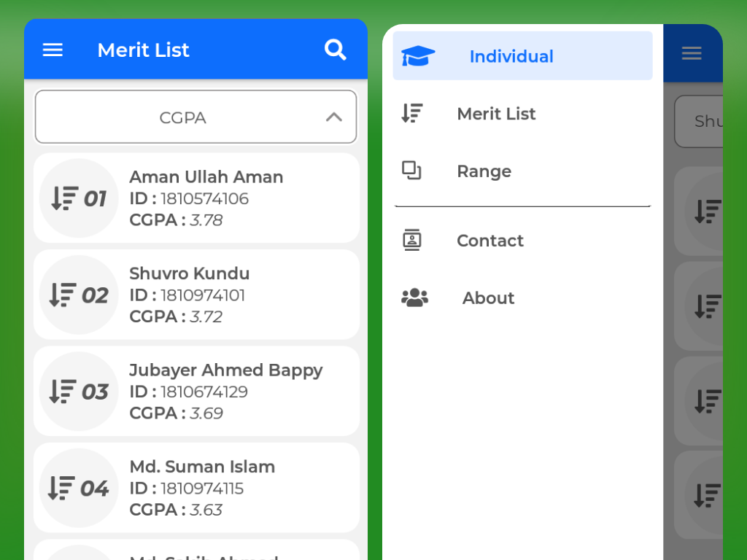
Task: Click the sort icon next to Merit List
Action: click(x=412, y=113)
